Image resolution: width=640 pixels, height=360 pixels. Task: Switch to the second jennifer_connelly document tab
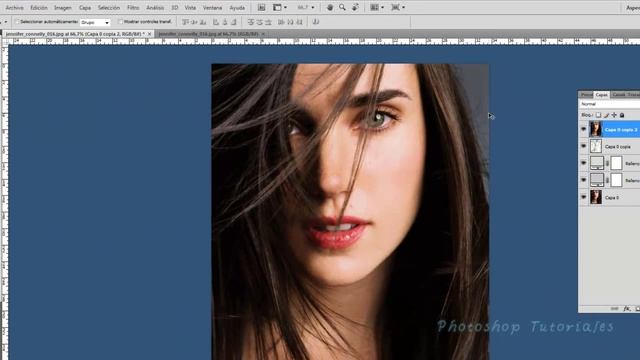pos(209,34)
